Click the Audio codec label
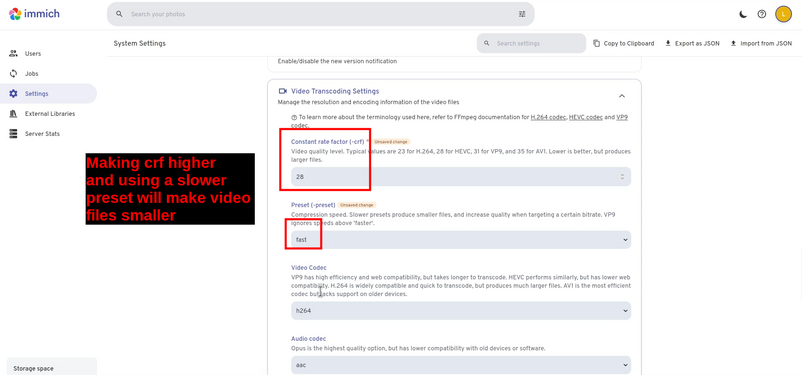Viewport: 802px width, 375px height. (308, 339)
